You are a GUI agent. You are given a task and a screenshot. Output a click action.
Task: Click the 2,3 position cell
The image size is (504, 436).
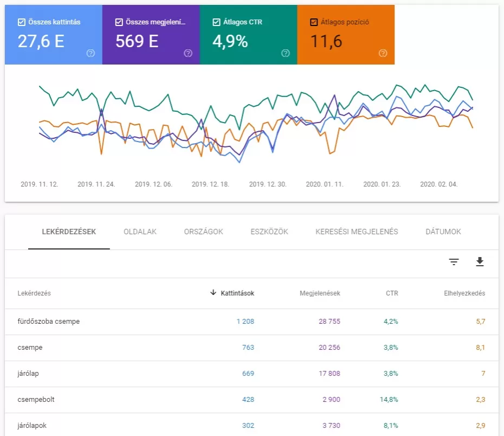[481, 400]
